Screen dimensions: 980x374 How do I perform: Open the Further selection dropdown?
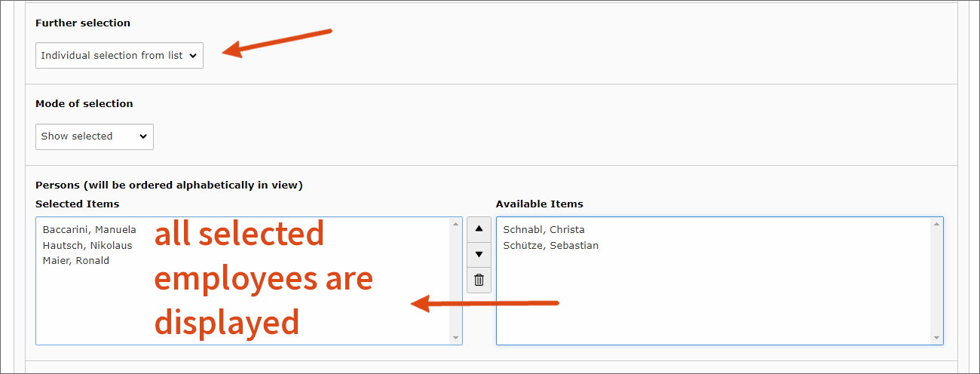pyautogui.click(x=119, y=55)
